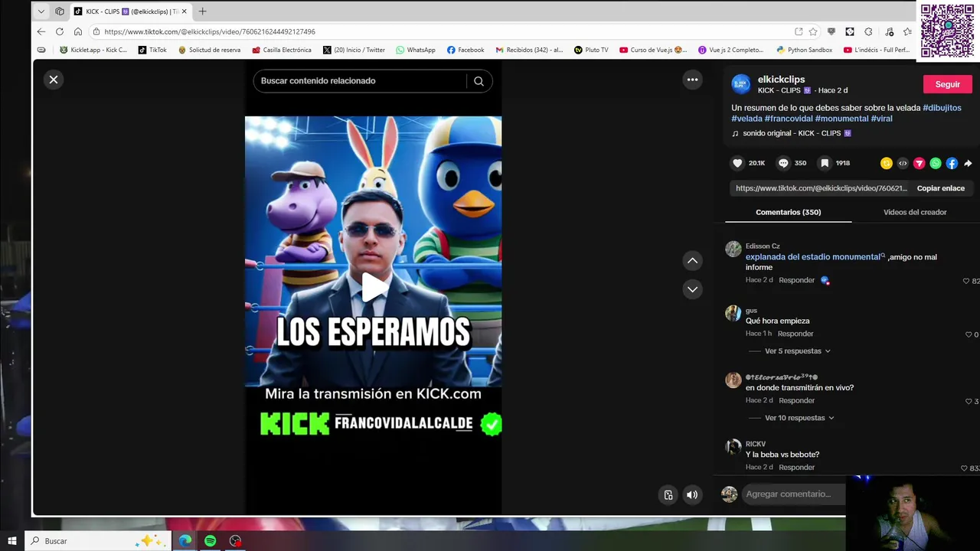This screenshot has width=980, height=551.
Task: Repost video with yellow repost icon
Action: [887, 163]
